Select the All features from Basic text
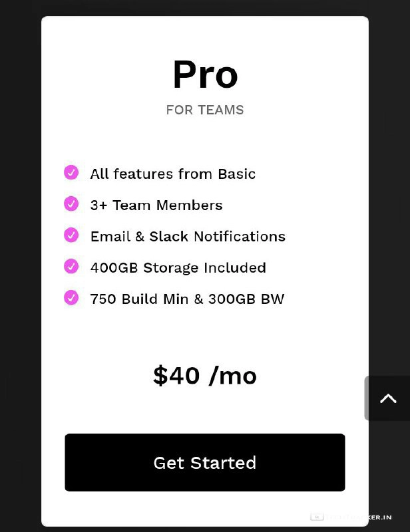Image resolution: width=410 pixels, height=532 pixels. pos(172,174)
